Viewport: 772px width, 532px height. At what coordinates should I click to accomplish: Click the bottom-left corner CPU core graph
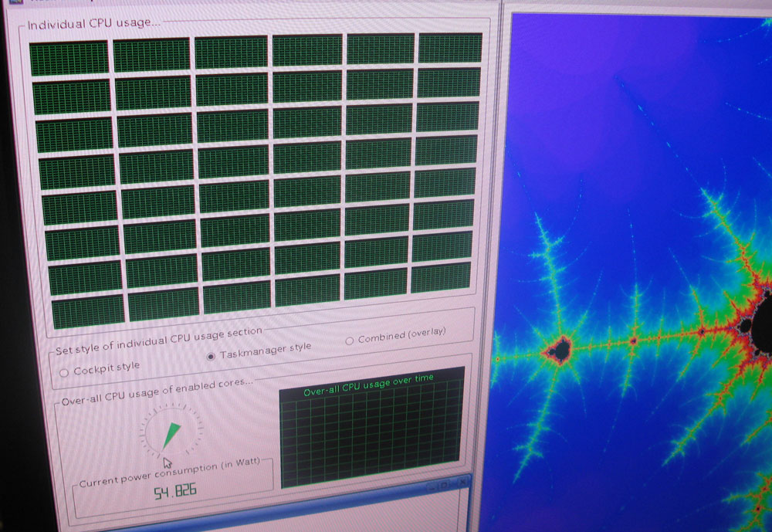pyautogui.click(x=89, y=311)
